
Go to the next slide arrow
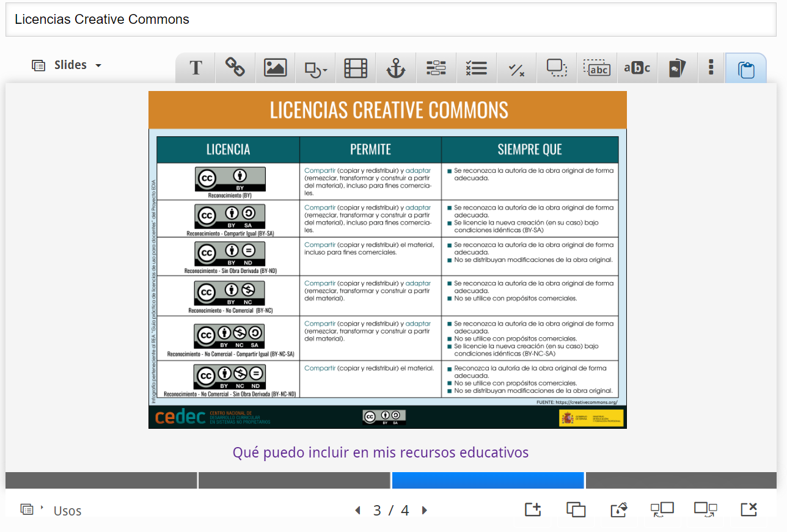tap(425, 511)
